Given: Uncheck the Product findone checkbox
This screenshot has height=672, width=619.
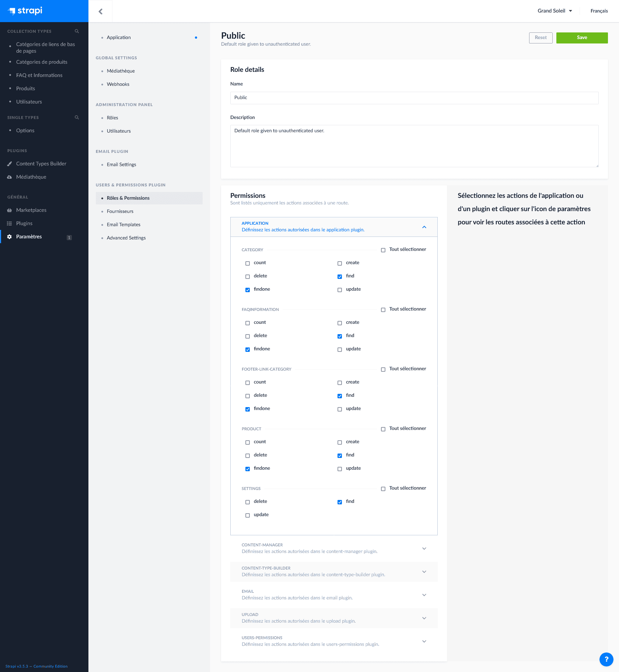Looking at the screenshot, I should (x=248, y=469).
